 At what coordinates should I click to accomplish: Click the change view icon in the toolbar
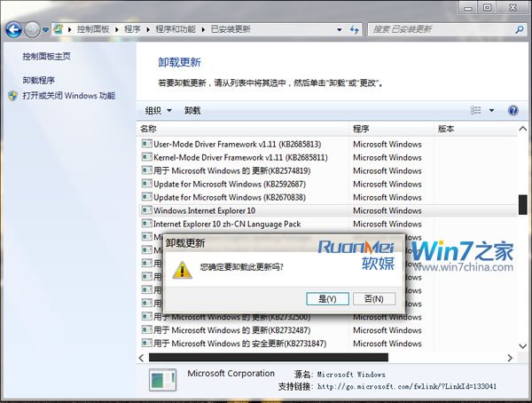(x=476, y=110)
